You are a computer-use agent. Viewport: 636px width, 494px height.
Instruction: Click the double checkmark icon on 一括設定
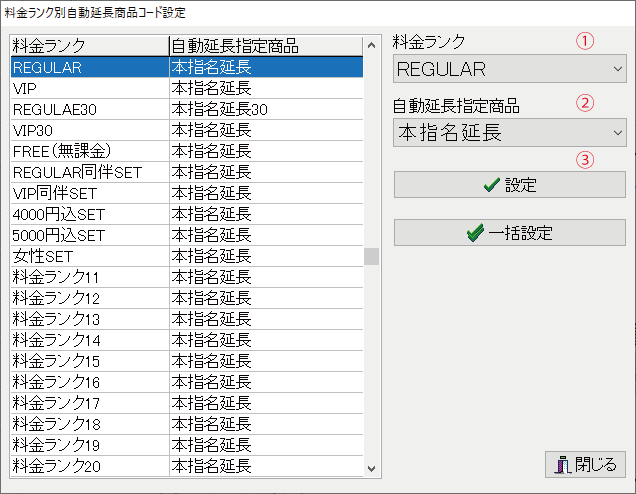click(475, 233)
